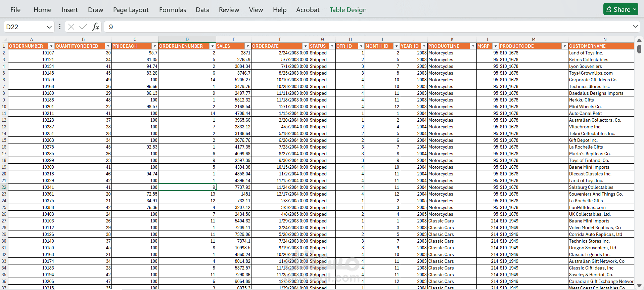This screenshot has width=644, height=290.
Task: Click customer Toys4GrownUps.com
Action: (x=601, y=73)
